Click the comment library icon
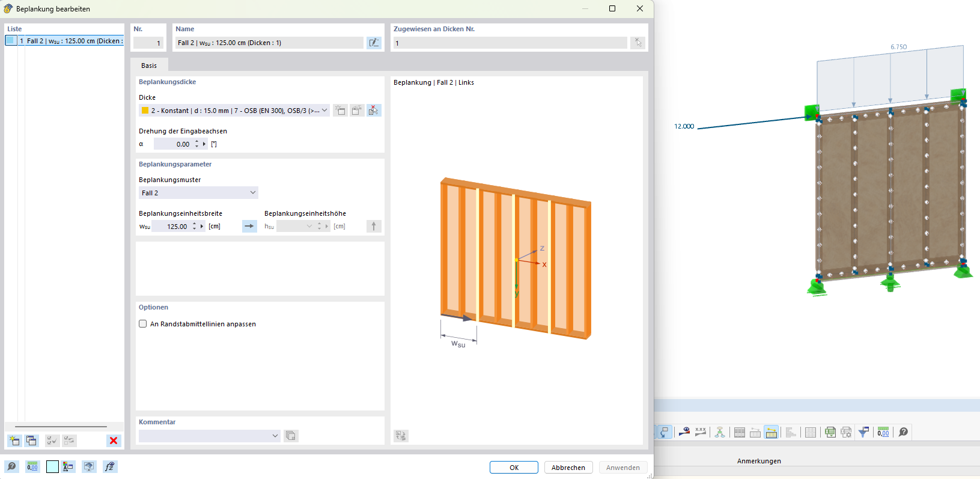 291,436
